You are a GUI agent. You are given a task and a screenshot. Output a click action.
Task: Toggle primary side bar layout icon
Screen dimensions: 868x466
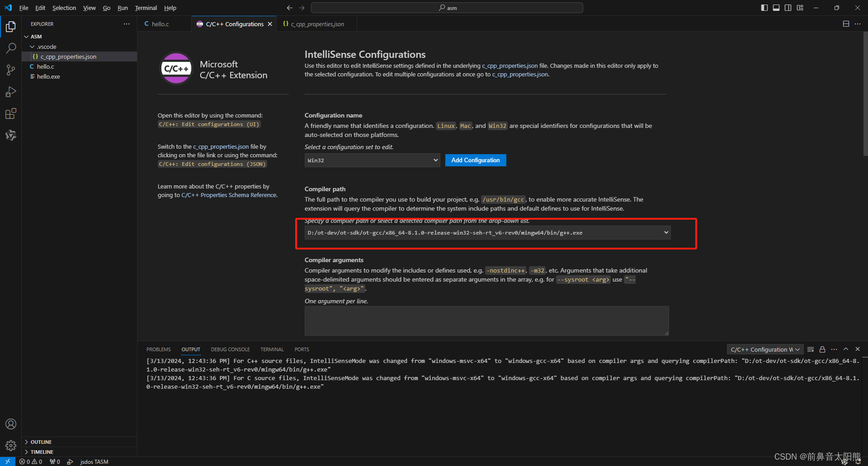(764, 8)
